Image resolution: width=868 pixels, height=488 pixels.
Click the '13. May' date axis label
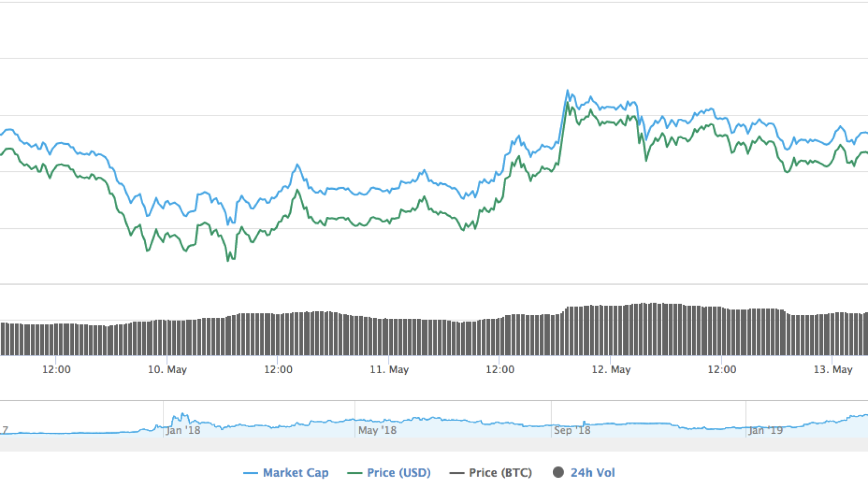click(833, 369)
